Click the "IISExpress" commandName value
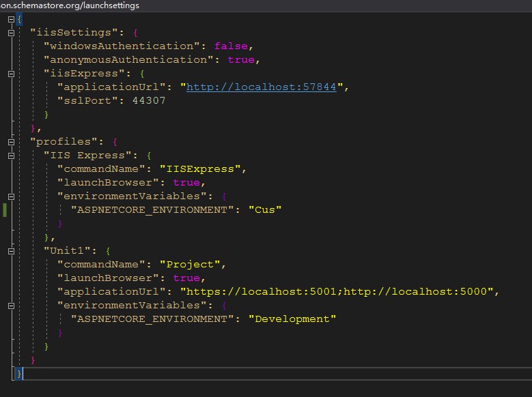This screenshot has width=532, height=397. pos(200,169)
